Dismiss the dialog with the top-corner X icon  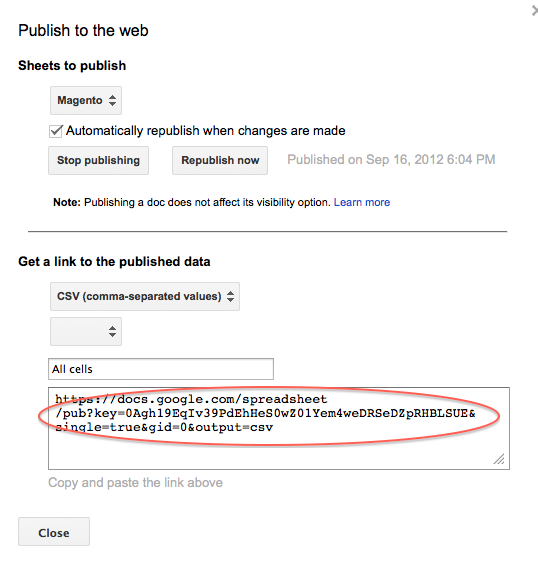pos(534,11)
